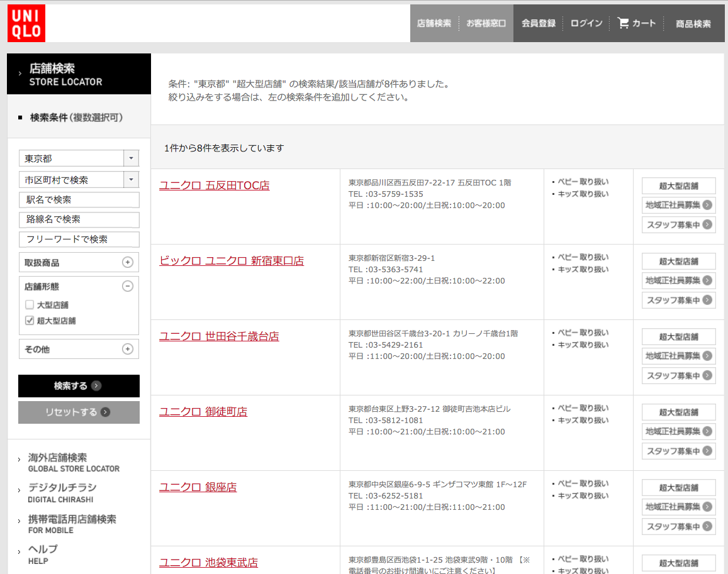The width and height of the screenshot is (728, 574).
Task: Collapse the 店舗形態 section minus icon
Action: pos(128,286)
